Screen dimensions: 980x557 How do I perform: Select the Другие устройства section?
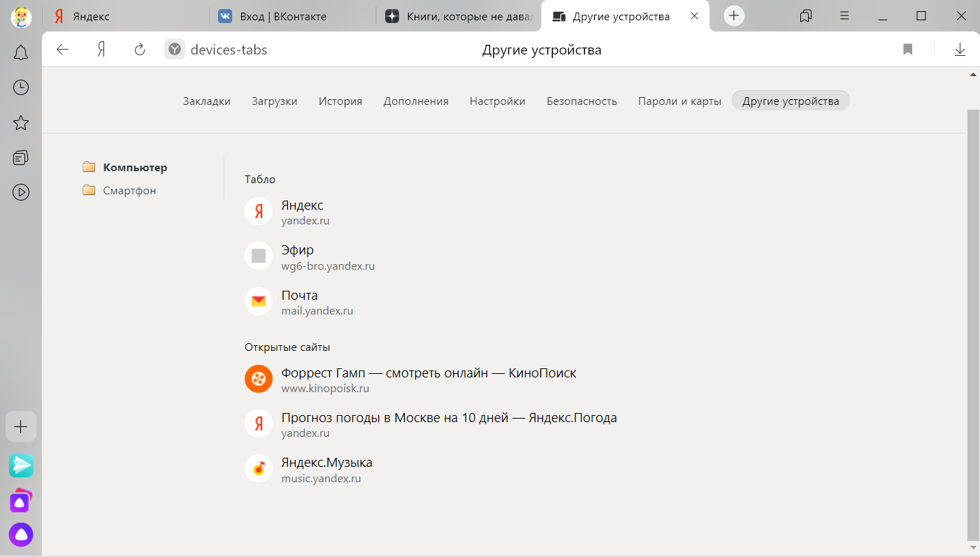coord(791,101)
